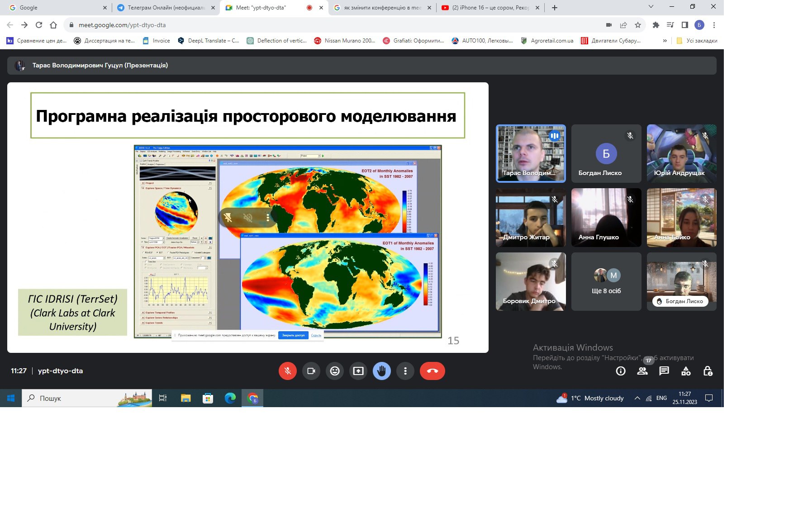Lower the raised hand

click(382, 371)
